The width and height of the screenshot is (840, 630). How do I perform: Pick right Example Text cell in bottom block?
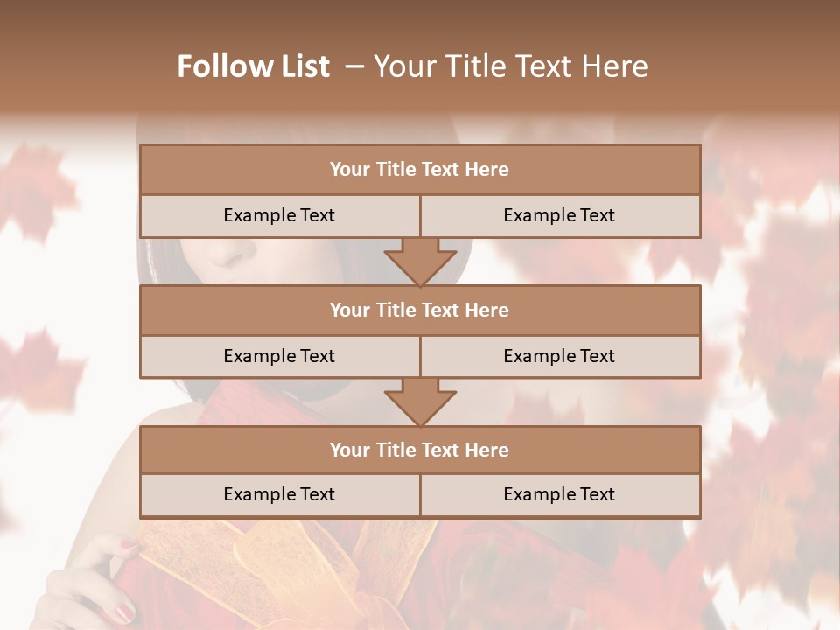tap(559, 494)
